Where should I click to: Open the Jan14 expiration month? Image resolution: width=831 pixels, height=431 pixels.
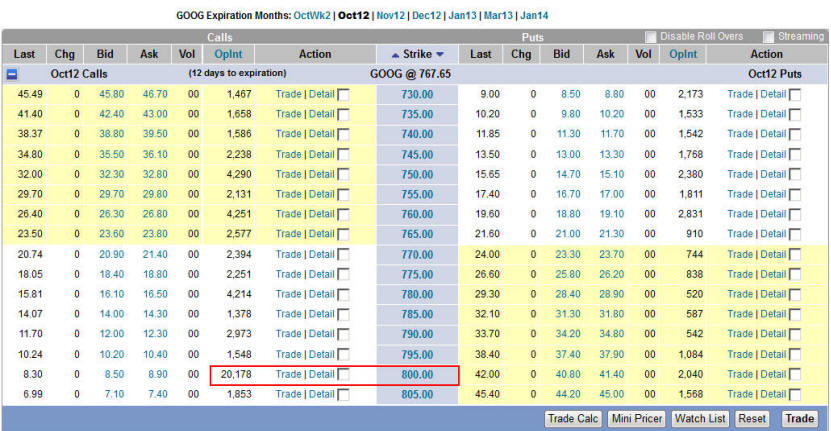click(534, 16)
